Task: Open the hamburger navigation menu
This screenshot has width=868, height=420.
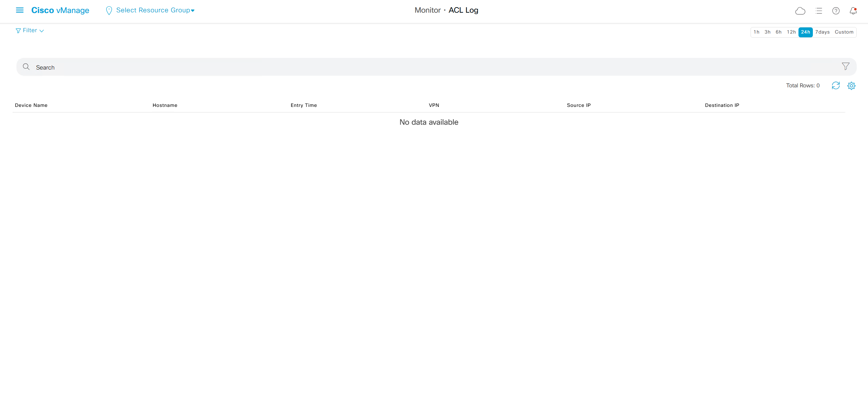Action: click(20, 10)
